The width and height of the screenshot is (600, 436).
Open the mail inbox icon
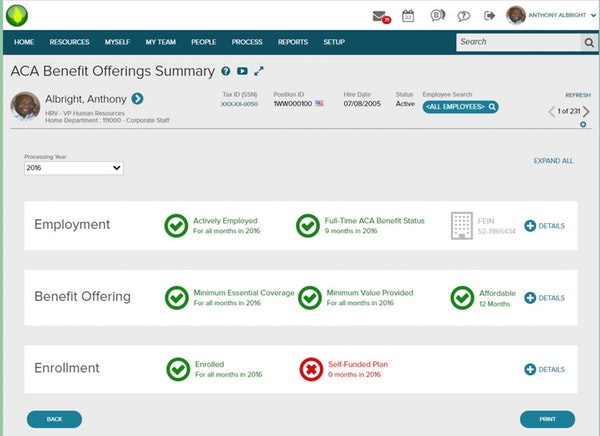click(380, 16)
